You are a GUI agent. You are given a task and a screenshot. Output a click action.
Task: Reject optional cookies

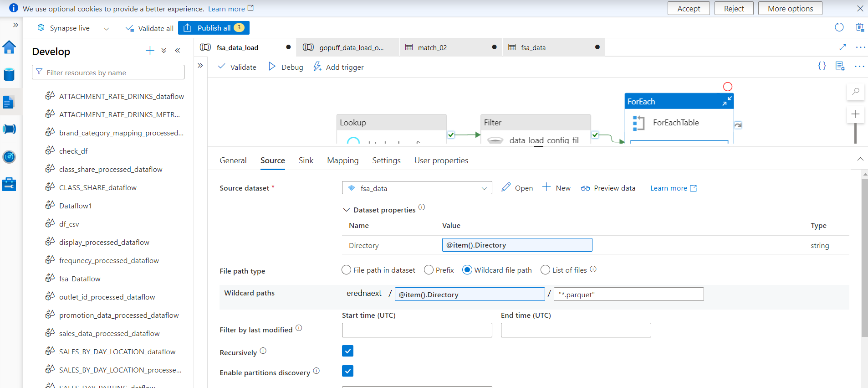pyautogui.click(x=734, y=8)
